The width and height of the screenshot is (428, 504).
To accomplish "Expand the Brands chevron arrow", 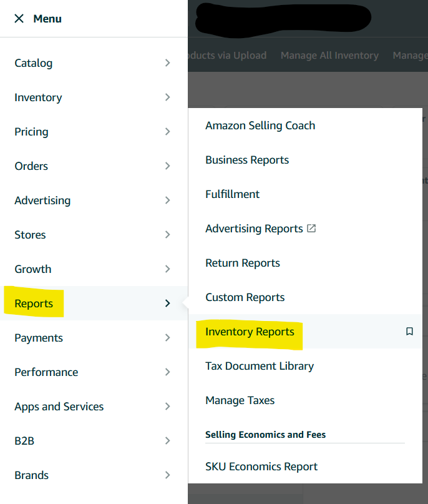I will tap(167, 475).
